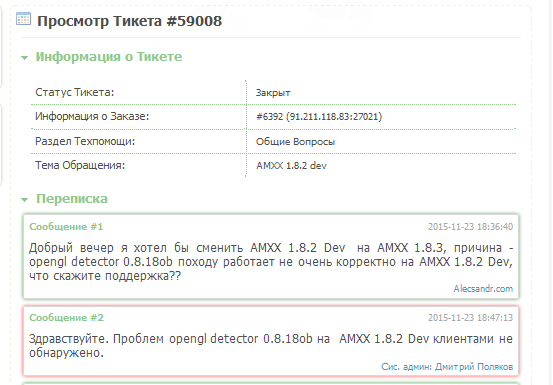This screenshot has width=553, height=385.
Task: Click timestamp 2015-11-23 18:47:13
Action: pos(470,318)
